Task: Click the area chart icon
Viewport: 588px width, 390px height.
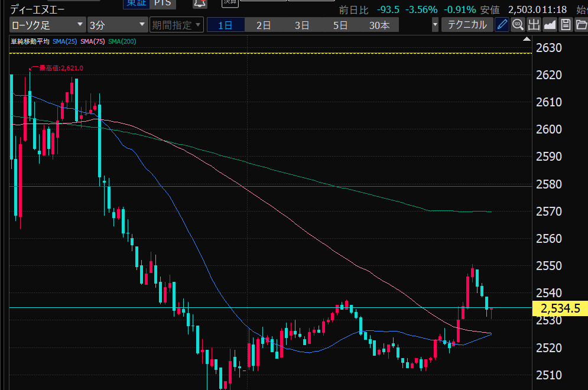Action: pyautogui.click(x=550, y=25)
